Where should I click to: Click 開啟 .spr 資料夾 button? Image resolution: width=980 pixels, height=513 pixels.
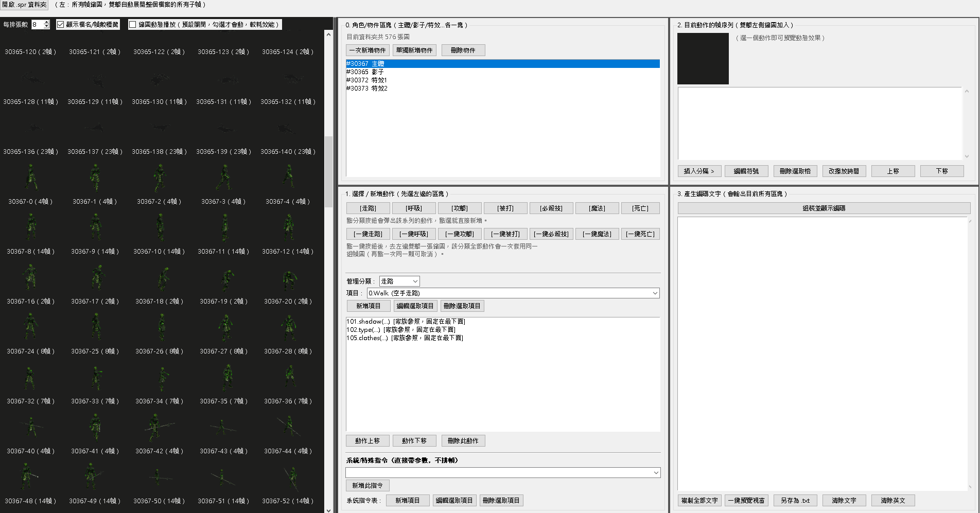pos(24,5)
